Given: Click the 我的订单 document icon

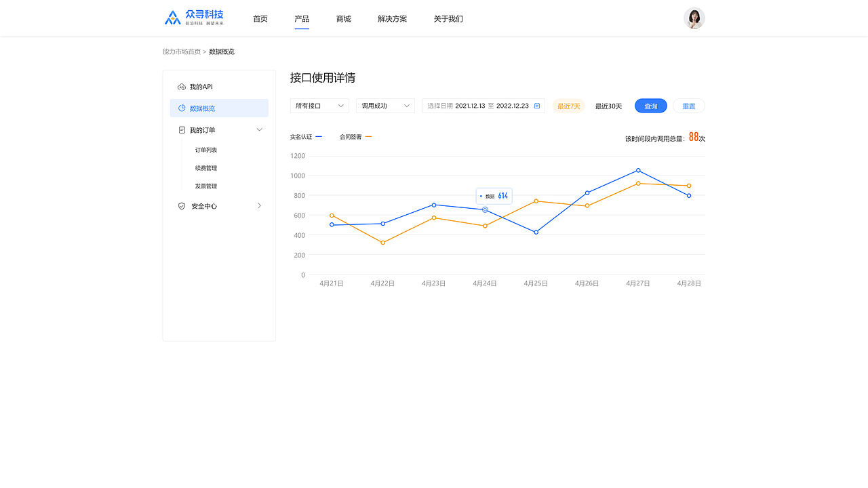Looking at the screenshot, I should point(180,129).
